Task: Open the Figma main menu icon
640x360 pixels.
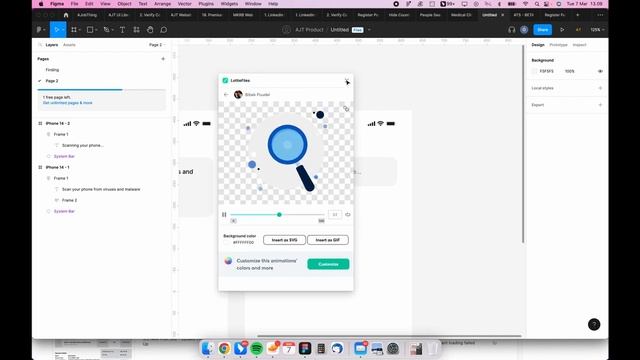Action: click(x=39, y=30)
